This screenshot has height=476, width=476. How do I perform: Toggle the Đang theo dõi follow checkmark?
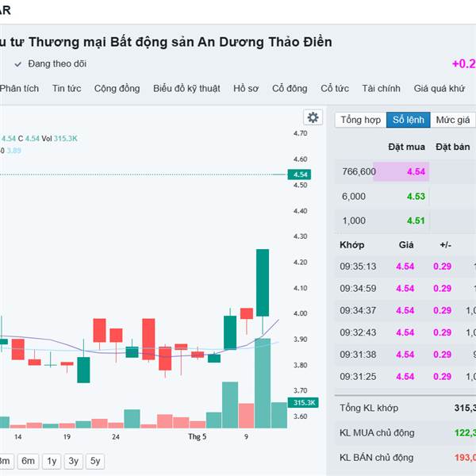(x=18, y=64)
